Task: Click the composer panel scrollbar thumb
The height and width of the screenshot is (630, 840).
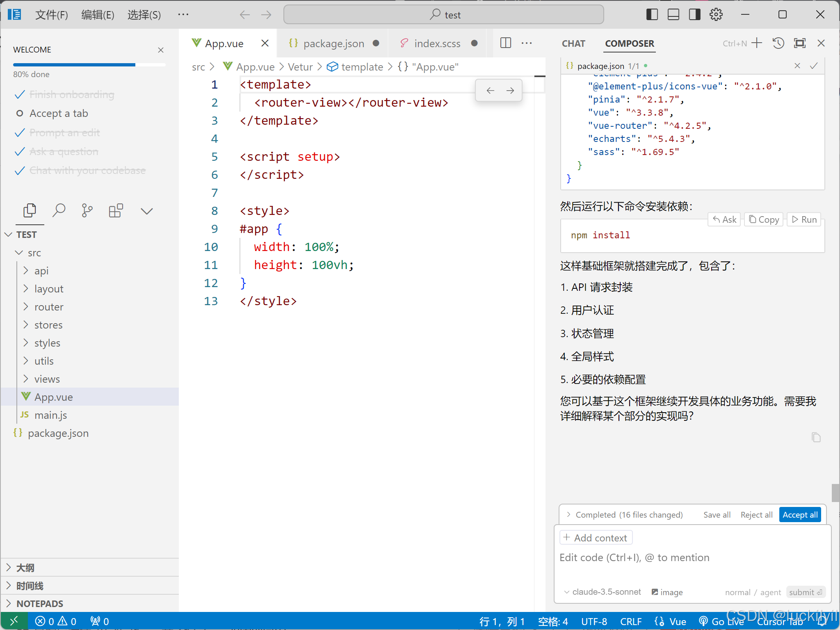Action: [x=835, y=493]
